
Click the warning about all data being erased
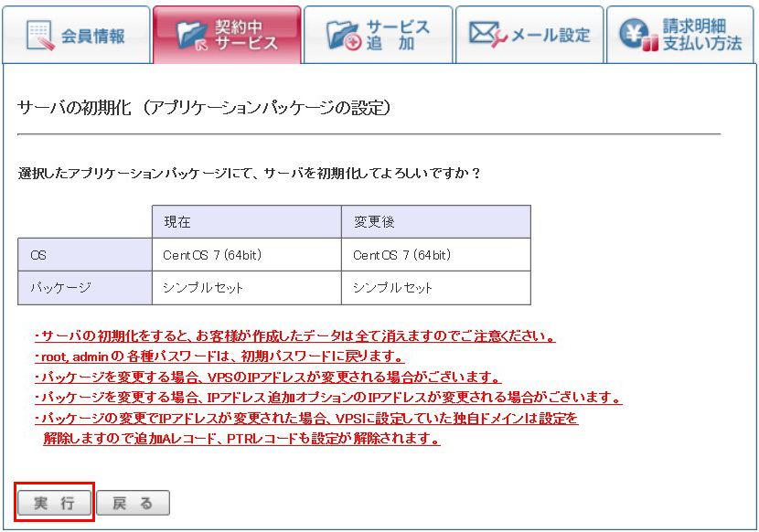[x=294, y=336]
